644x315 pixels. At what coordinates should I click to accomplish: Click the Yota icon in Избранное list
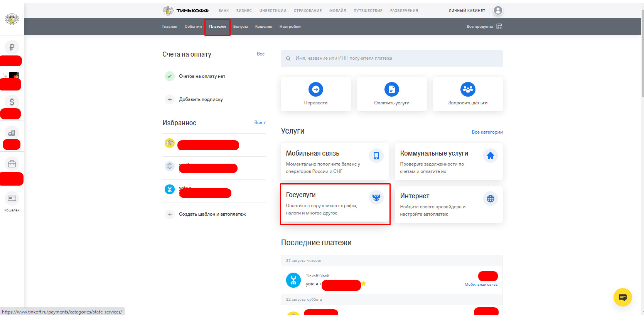[x=170, y=189]
